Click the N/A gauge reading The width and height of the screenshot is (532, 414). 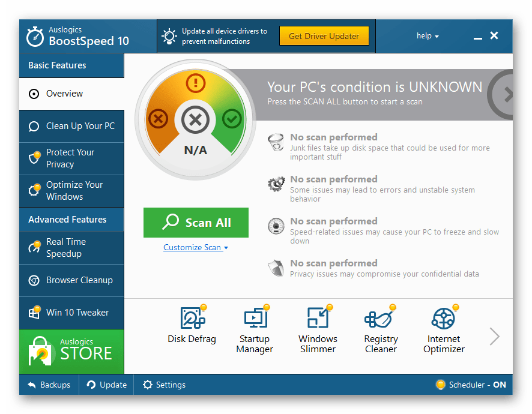pyautogui.click(x=195, y=150)
